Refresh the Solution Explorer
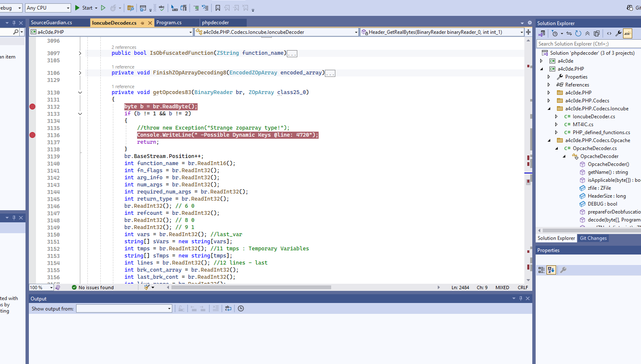 578,33
